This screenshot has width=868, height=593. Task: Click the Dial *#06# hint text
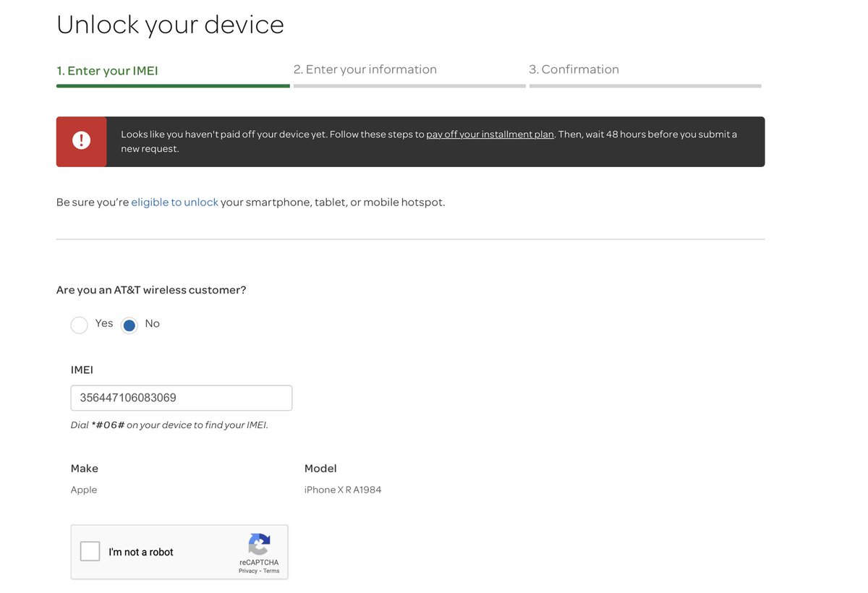(x=169, y=425)
